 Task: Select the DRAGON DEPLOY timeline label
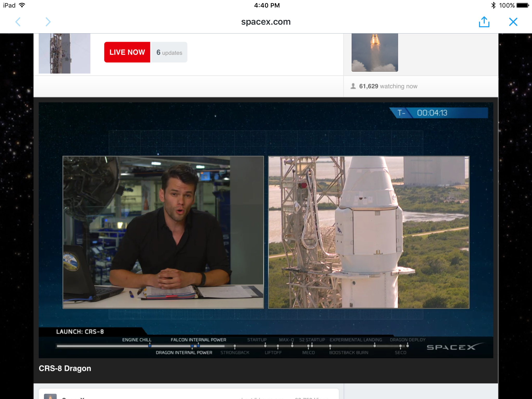coord(408,340)
